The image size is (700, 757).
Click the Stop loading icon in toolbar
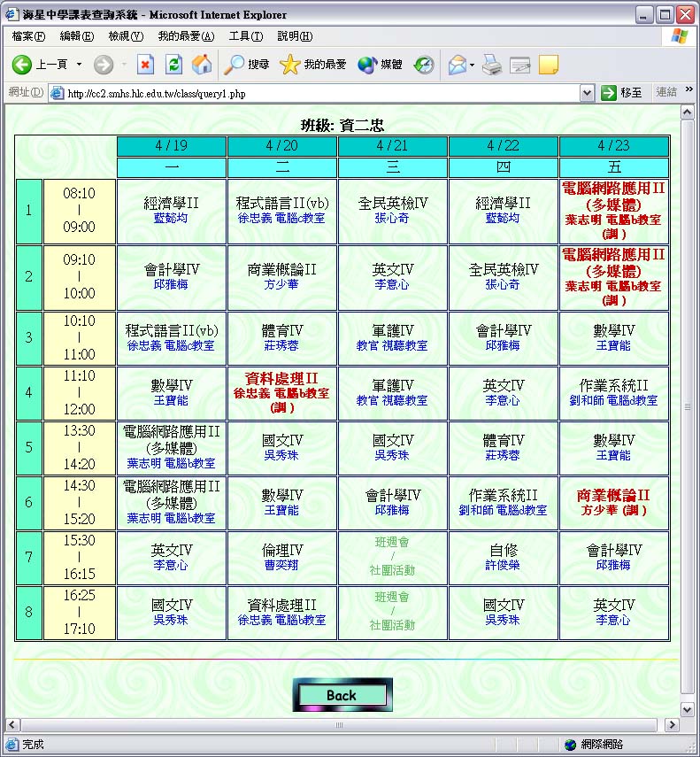click(x=145, y=65)
